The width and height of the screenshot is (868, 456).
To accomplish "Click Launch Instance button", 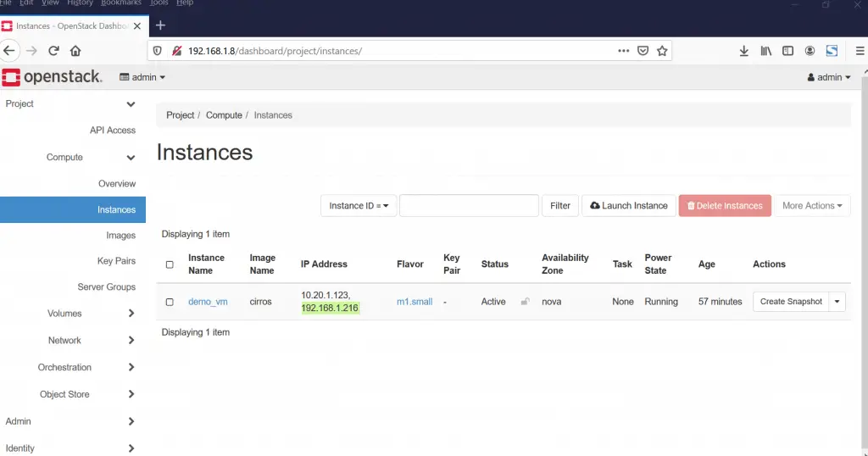I will click(629, 206).
